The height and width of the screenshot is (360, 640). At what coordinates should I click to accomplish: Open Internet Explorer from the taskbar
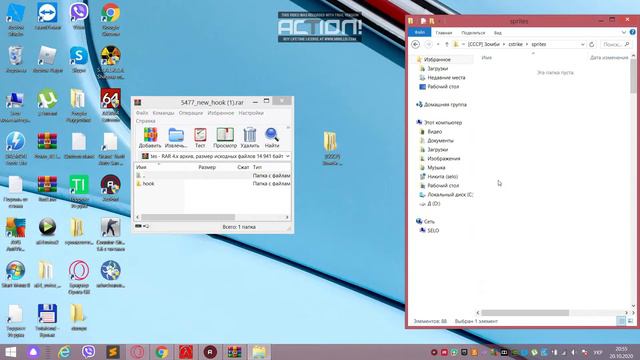(x=64, y=352)
